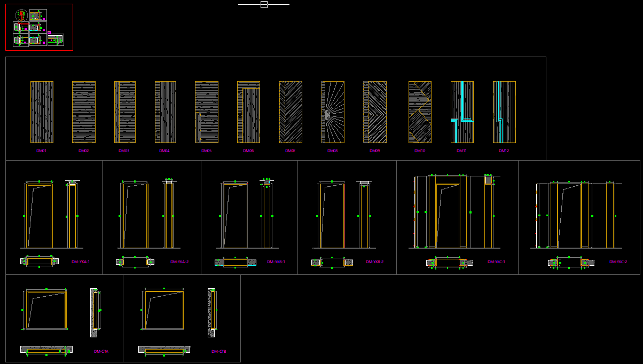Select the DM12 door panel drawing
This screenshot has height=364, width=643.
click(504, 112)
